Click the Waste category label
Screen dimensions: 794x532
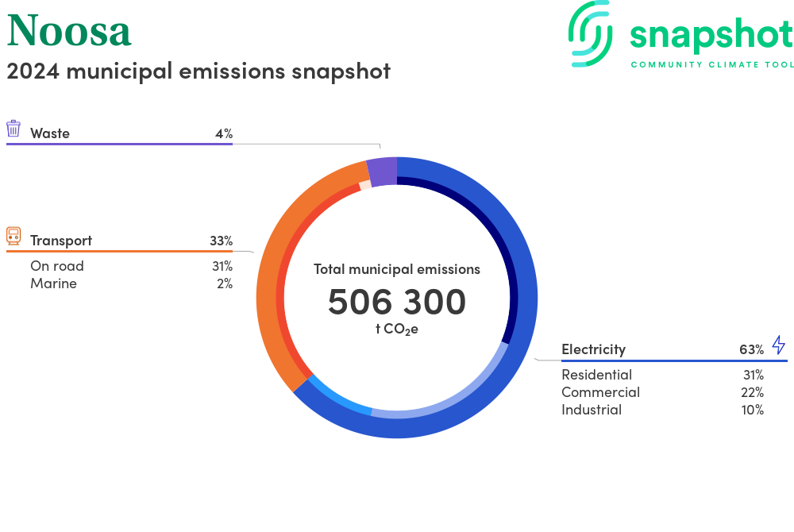tap(50, 133)
